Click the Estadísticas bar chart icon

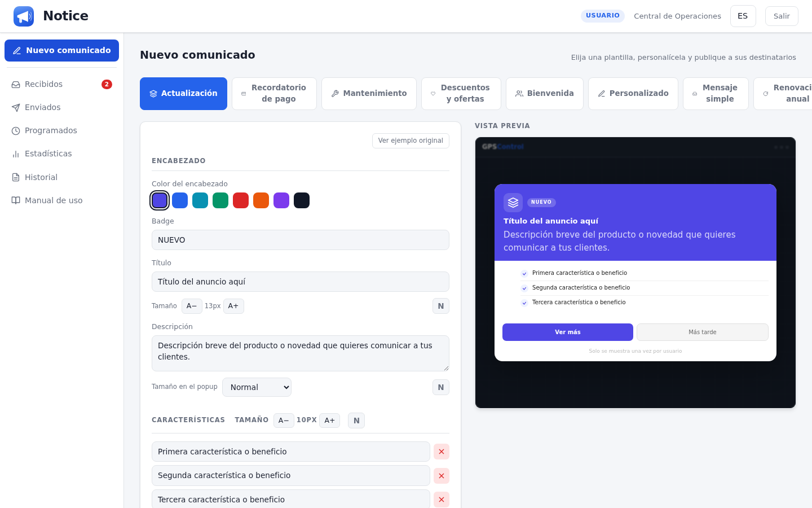pos(16,154)
